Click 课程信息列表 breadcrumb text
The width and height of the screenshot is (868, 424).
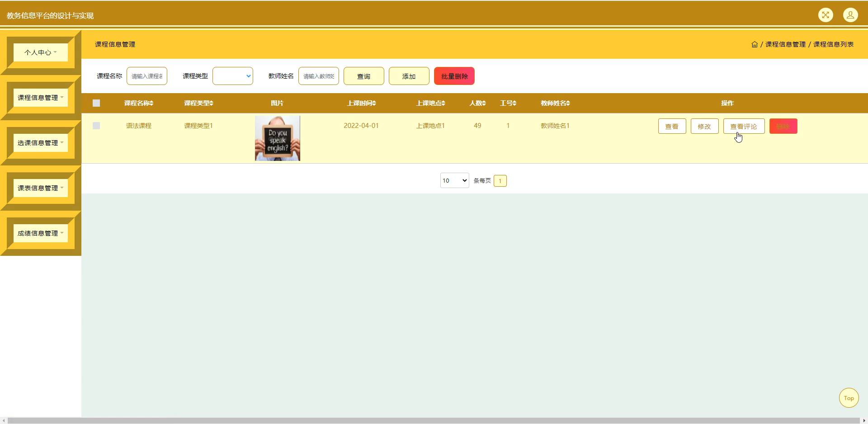834,44
